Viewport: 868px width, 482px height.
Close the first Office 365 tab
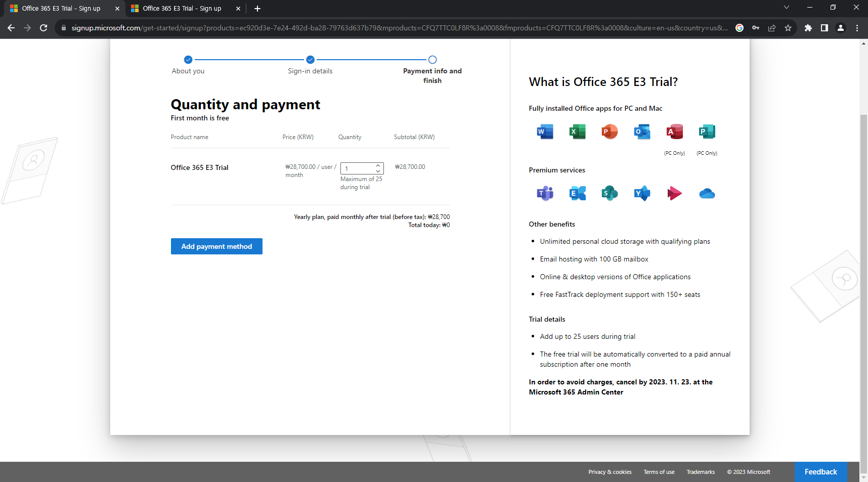[x=117, y=9]
